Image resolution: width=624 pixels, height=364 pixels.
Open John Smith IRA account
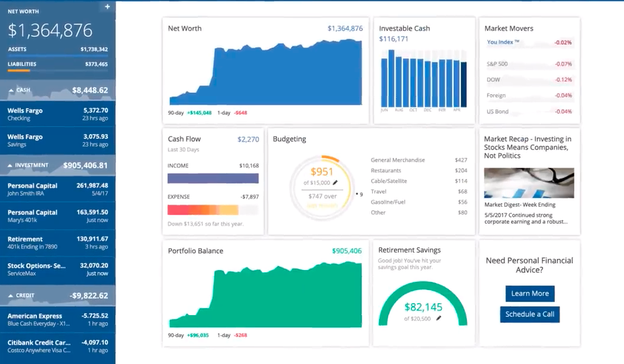point(57,189)
